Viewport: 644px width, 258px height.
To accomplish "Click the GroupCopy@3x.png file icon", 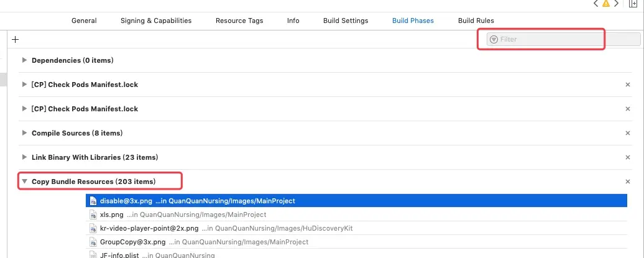I will click(x=94, y=242).
